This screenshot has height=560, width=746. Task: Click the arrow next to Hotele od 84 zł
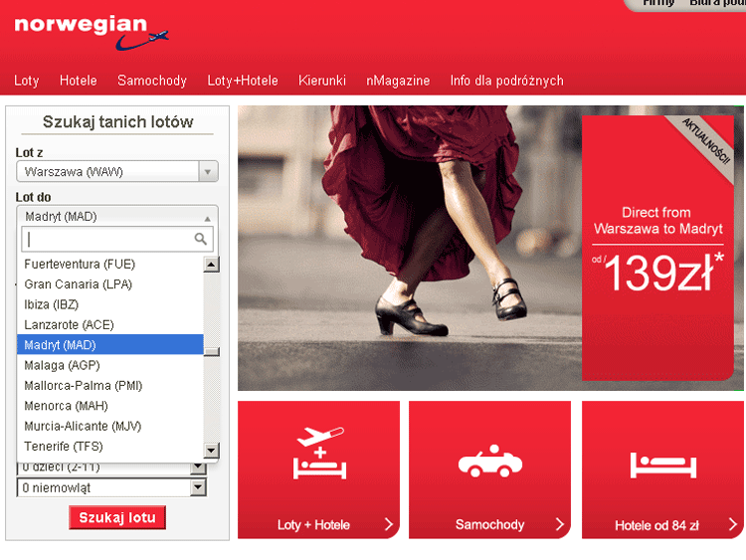[733, 524]
